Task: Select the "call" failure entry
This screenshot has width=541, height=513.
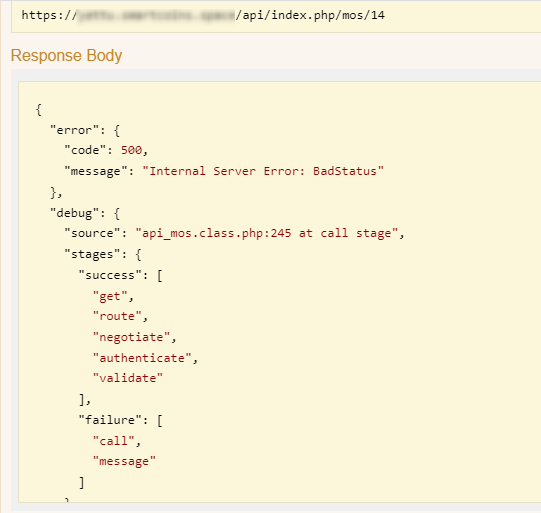Action: pyautogui.click(x=114, y=441)
